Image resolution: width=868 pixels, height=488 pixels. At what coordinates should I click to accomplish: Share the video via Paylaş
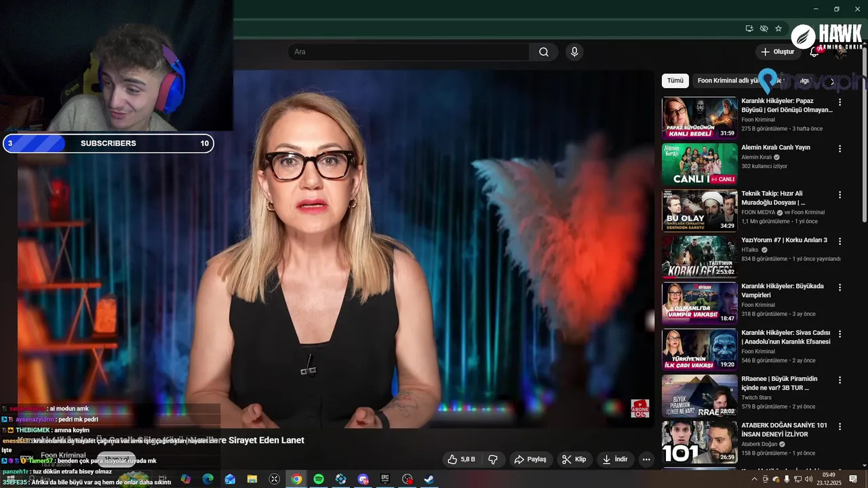tap(530, 460)
